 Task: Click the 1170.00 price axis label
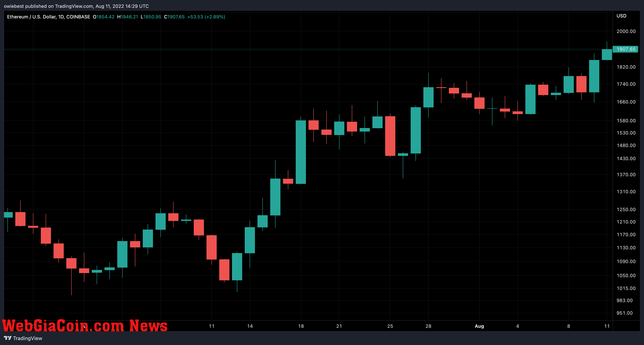pos(626,235)
